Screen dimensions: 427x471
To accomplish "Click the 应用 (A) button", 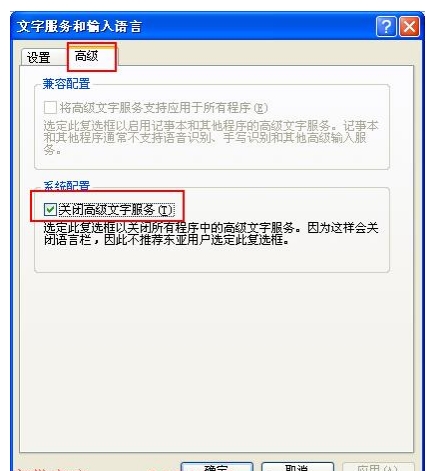I will [378, 467].
